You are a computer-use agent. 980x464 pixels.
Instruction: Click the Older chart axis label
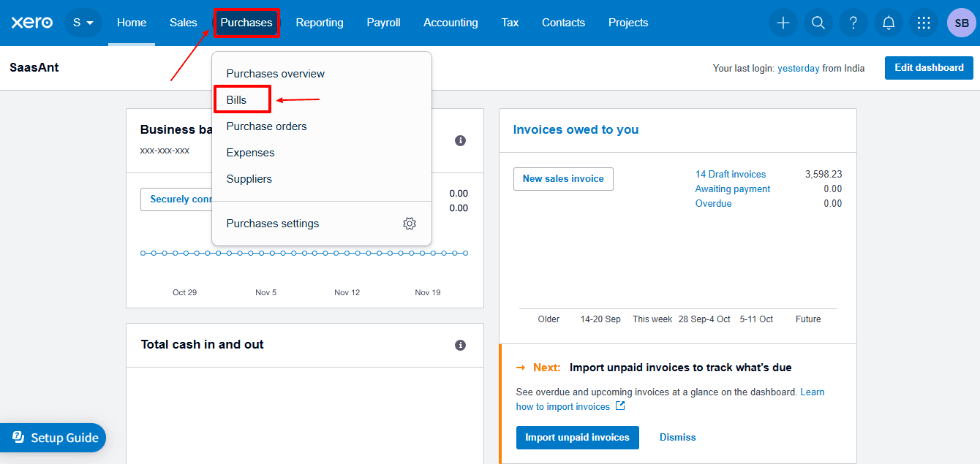549,319
